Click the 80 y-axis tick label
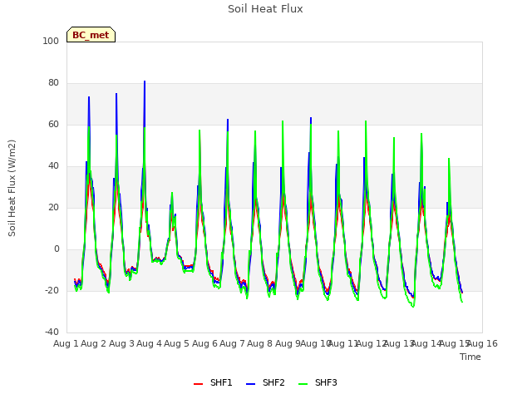This screenshot has height=399, width=532. 53,83
